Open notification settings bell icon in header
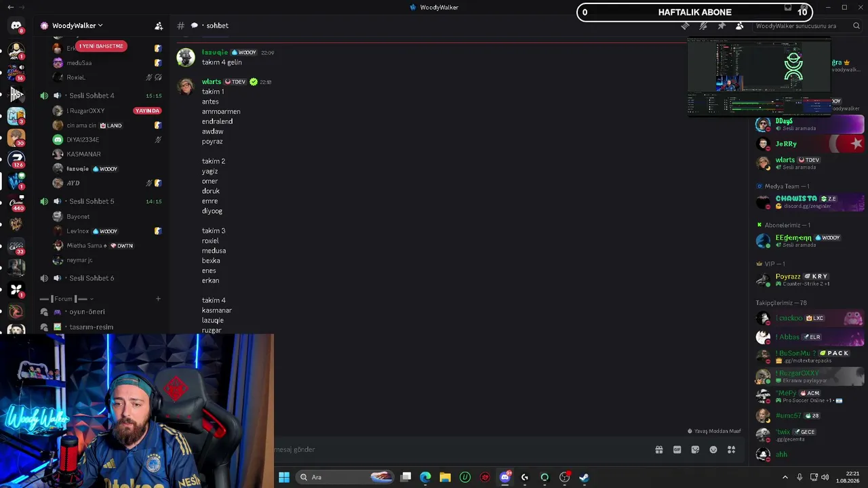868x488 pixels. 703,26
